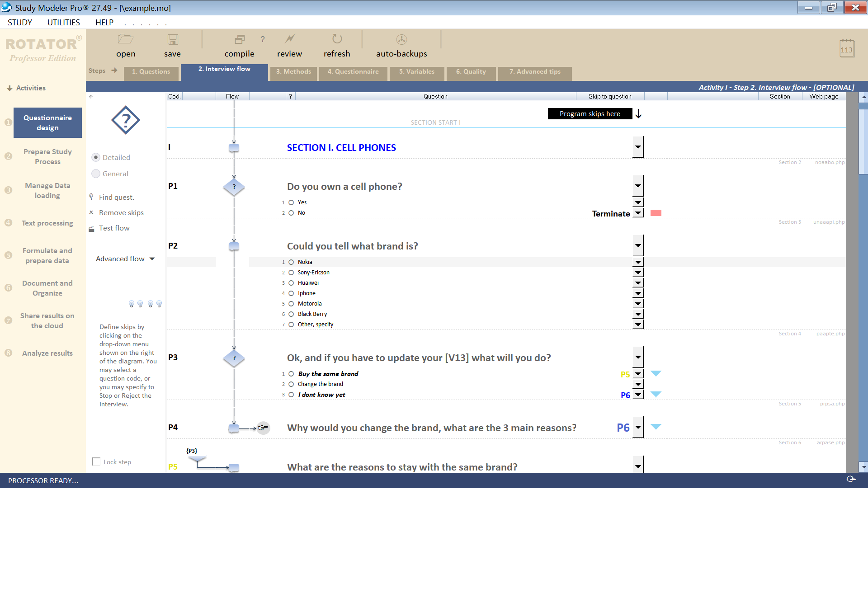Click the P3 decision diamond in flow
868x593 pixels.
click(x=234, y=358)
